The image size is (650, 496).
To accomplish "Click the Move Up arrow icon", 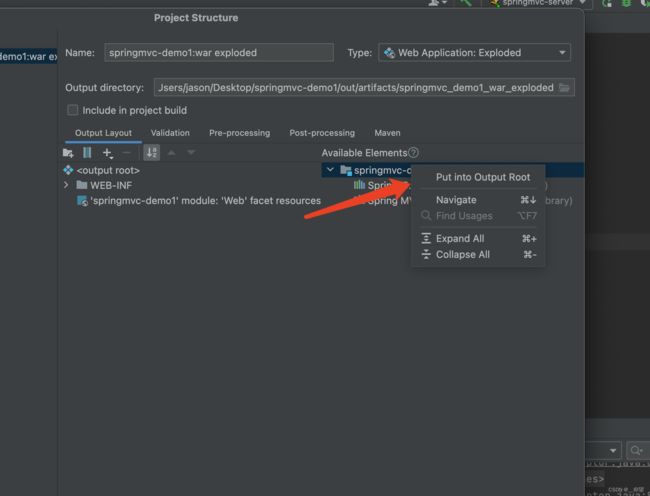I will (171, 153).
